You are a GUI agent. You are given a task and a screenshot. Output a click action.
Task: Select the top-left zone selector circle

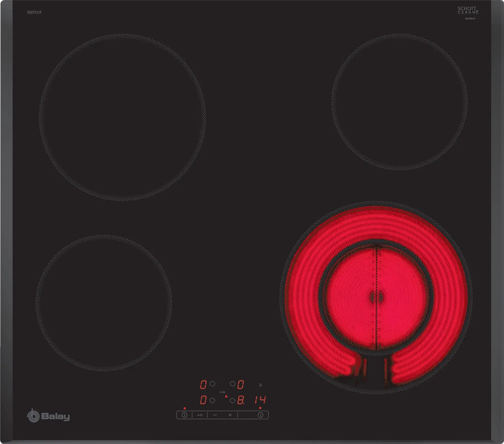(x=213, y=384)
